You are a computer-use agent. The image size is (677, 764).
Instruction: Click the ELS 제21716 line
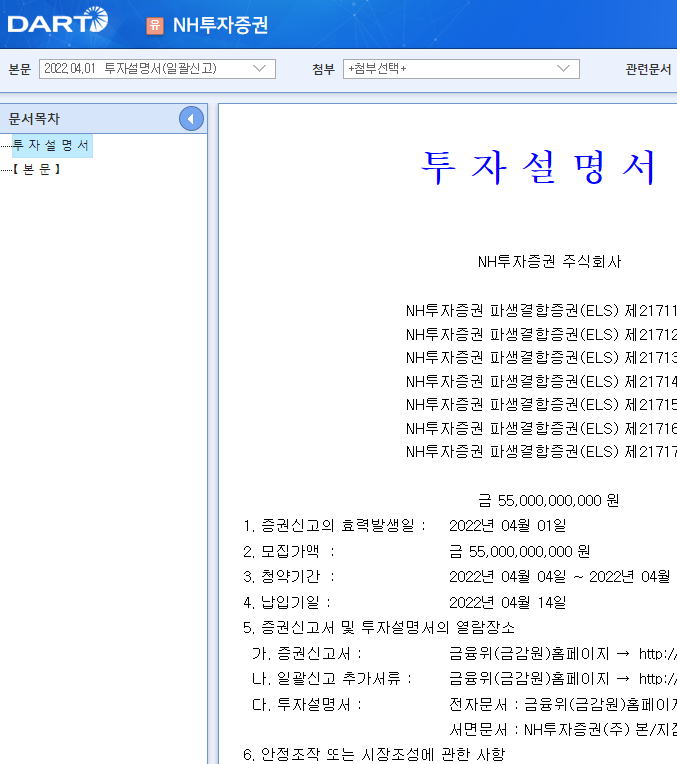(541, 428)
